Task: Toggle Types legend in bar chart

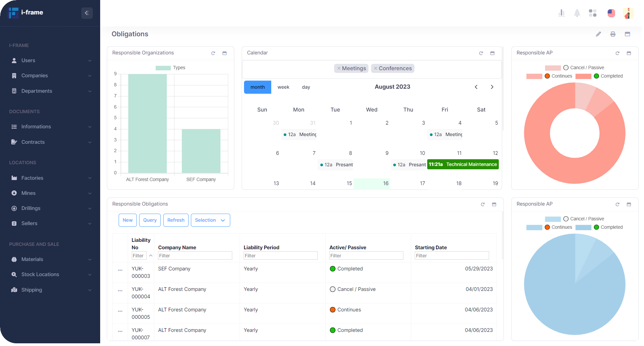Action: [170, 68]
